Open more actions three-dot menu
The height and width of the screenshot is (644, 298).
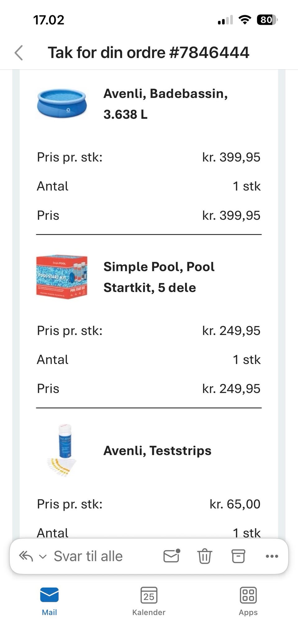click(272, 556)
